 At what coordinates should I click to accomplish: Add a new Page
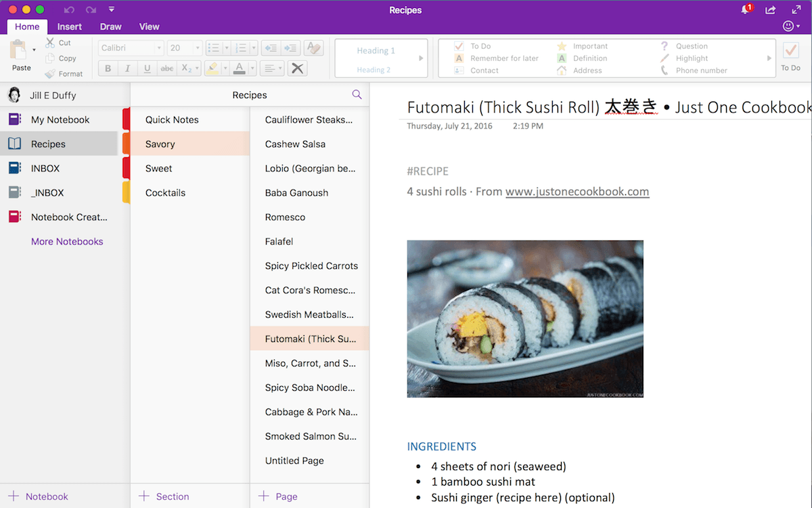coord(278,496)
